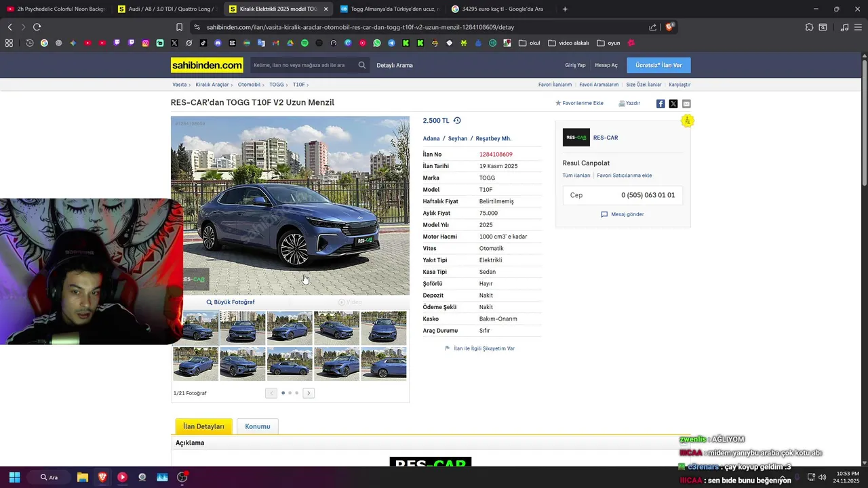Click the Ücretsiz İlan Ver button
The width and height of the screenshot is (868, 488).
coord(658,65)
